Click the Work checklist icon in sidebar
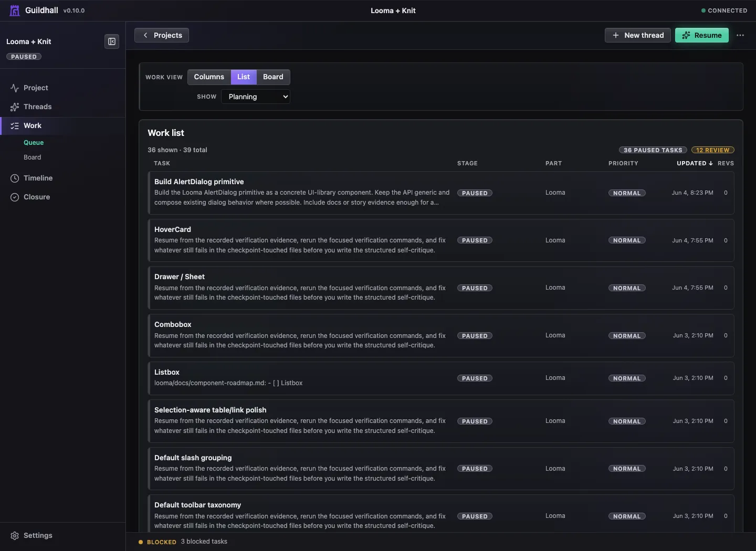This screenshot has height=551, width=756. coord(15,126)
